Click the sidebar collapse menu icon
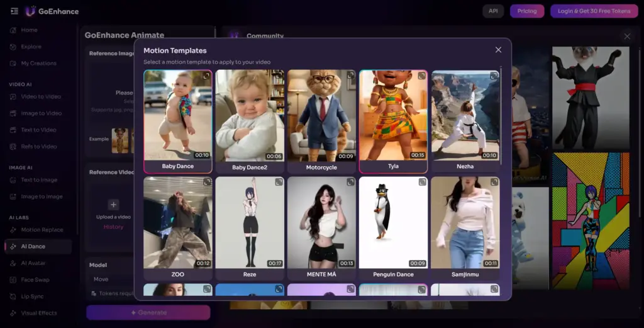The image size is (644, 328). pos(14,11)
